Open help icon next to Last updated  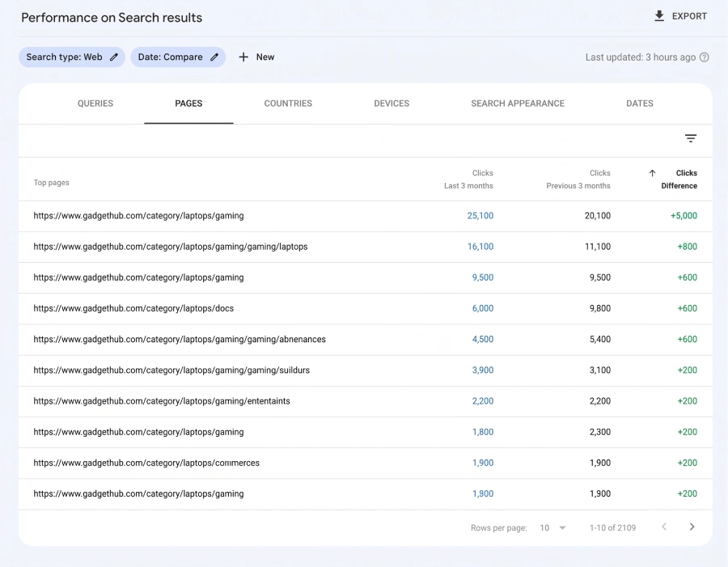[x=705, y=57]
